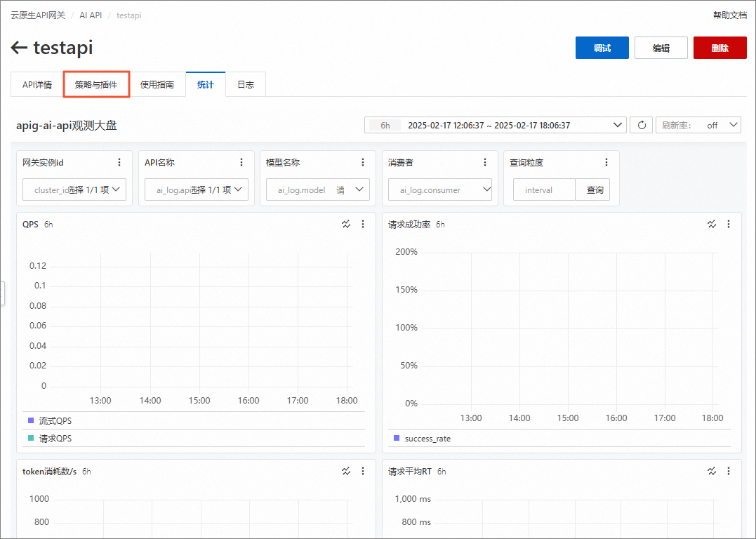Click the 请求成功率 chart title
The image size is (756, 539).
click(409, 224)
